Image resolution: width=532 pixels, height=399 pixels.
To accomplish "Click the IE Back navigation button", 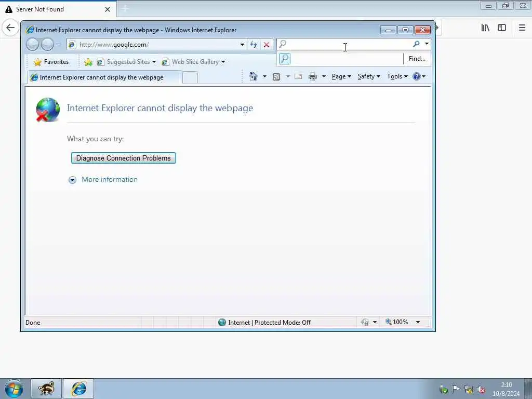I will [x=33, y=45].
